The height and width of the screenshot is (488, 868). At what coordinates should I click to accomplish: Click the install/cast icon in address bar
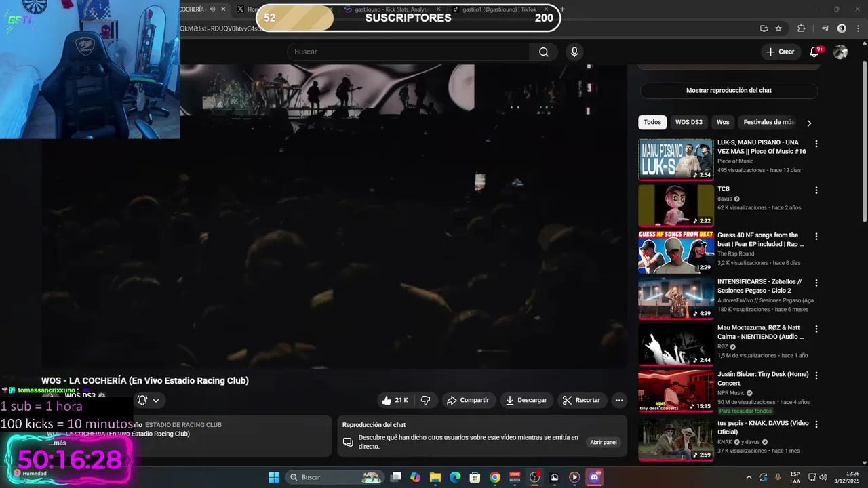(x=764, y=28)
